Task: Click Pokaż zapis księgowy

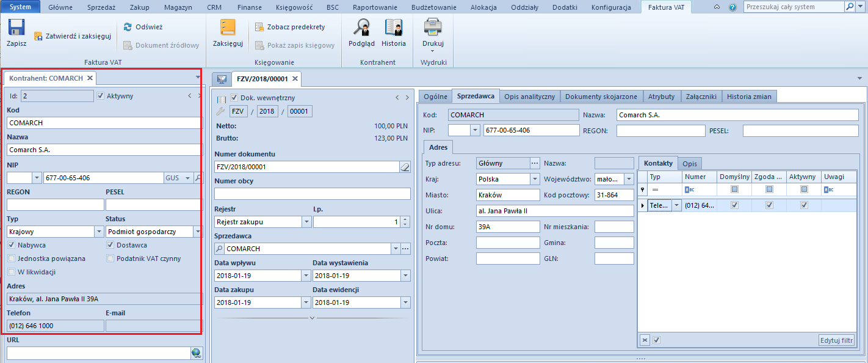Action: (295, 45)
